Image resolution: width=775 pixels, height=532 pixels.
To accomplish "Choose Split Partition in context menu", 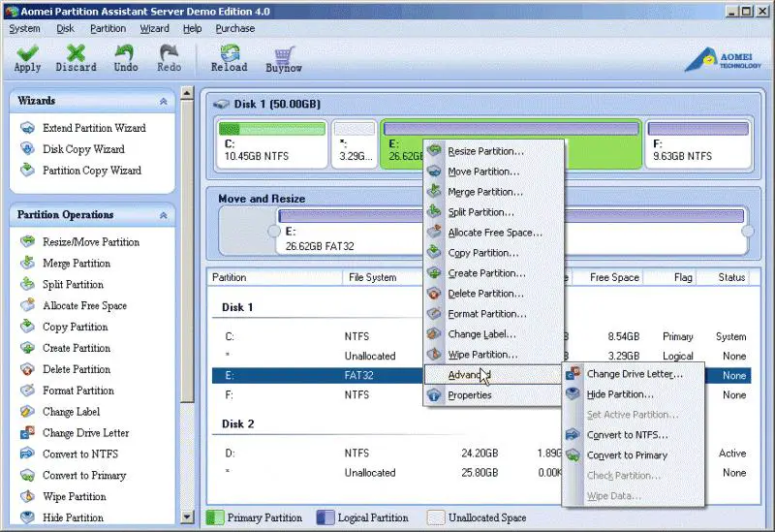I will [494, 212].
